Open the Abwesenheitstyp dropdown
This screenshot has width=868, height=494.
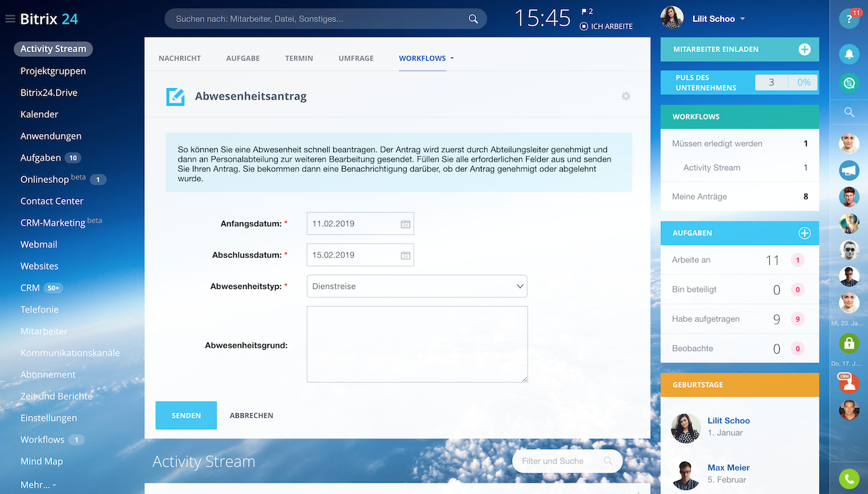tap(417, 286)
